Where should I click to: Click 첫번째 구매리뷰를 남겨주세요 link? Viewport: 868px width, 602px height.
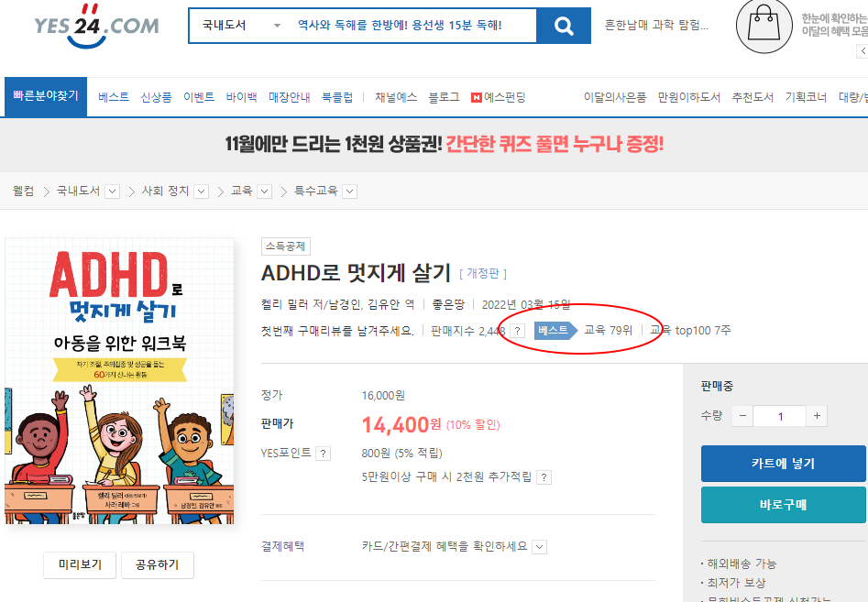click(337, 331)
